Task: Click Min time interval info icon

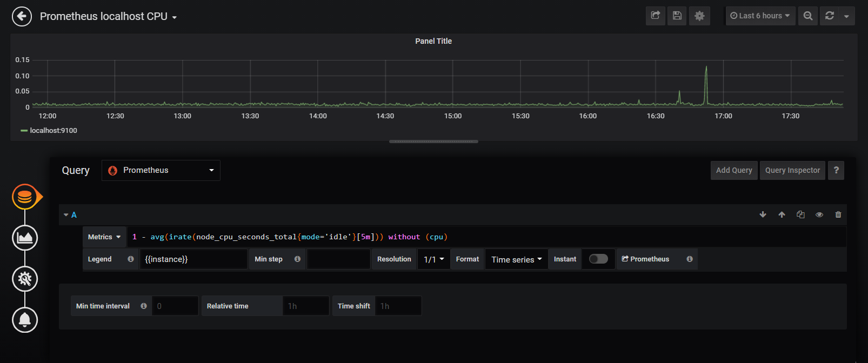Action: coord(144,306)
